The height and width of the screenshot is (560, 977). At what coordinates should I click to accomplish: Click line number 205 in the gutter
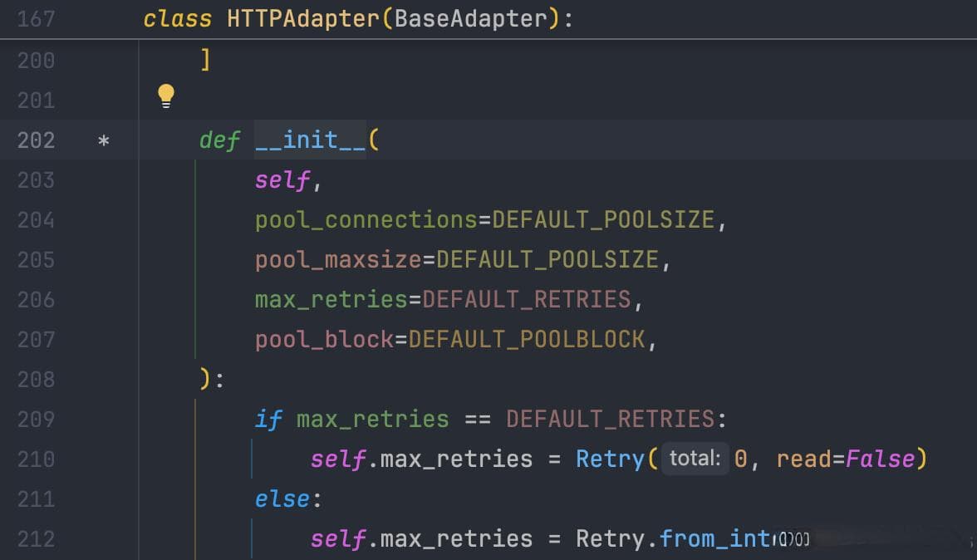tap(37, 260)
